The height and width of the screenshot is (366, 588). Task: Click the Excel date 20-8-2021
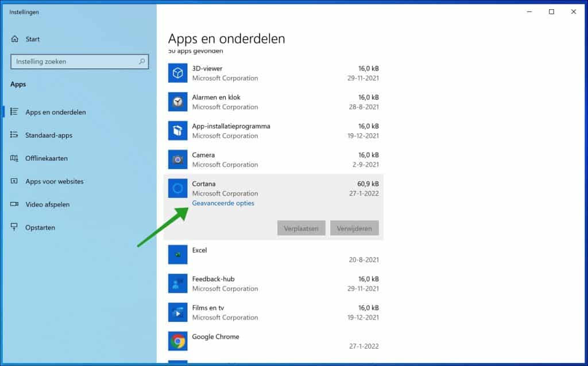pyautogui.click(x=363, y=260)
